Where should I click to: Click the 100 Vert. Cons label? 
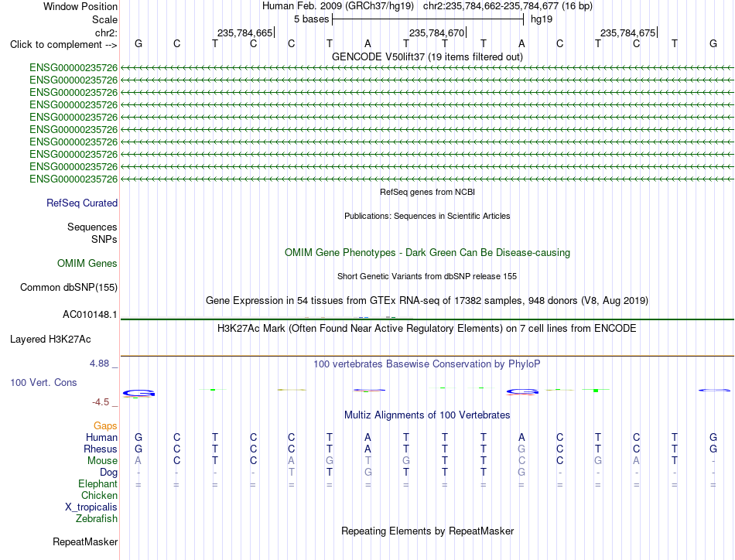[43, 382]
